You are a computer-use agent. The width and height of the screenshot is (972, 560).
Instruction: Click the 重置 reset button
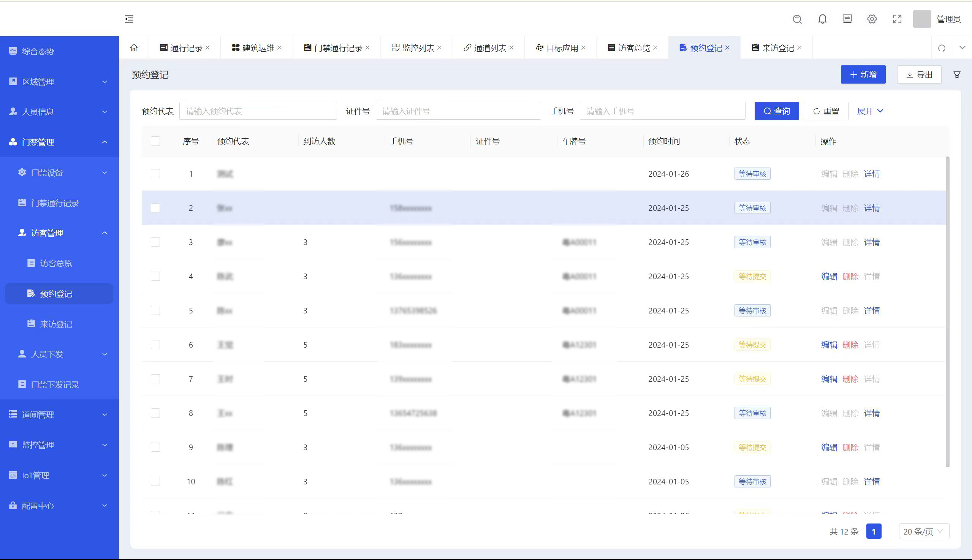tap(826, 111)
